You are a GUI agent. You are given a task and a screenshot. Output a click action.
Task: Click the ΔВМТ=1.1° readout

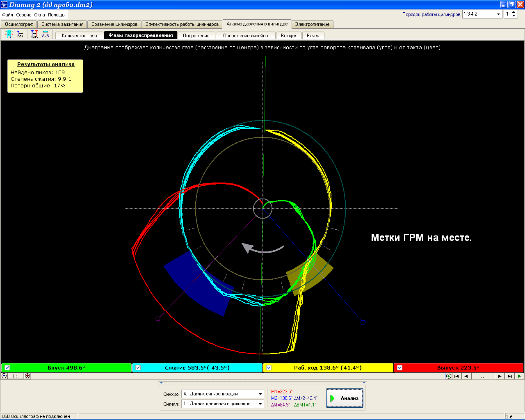click(305, 405)
